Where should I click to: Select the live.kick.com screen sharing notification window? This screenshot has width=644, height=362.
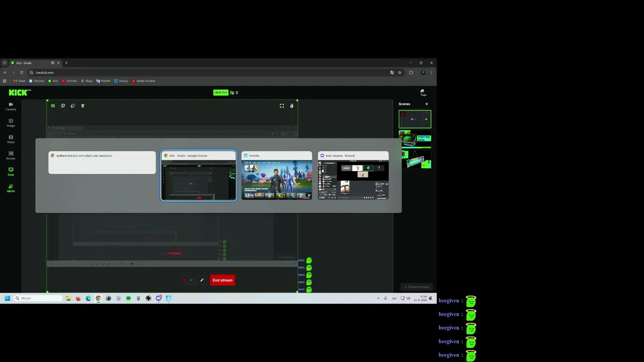coord(102,162)
